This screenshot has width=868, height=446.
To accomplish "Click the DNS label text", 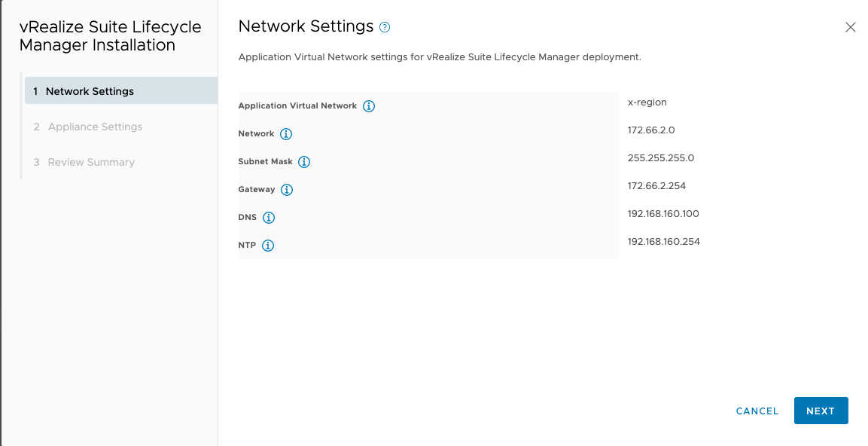I will pos(248,217).
